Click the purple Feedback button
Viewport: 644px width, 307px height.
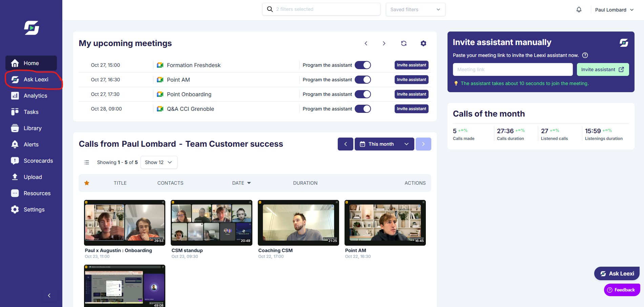[x=622, y=290]
